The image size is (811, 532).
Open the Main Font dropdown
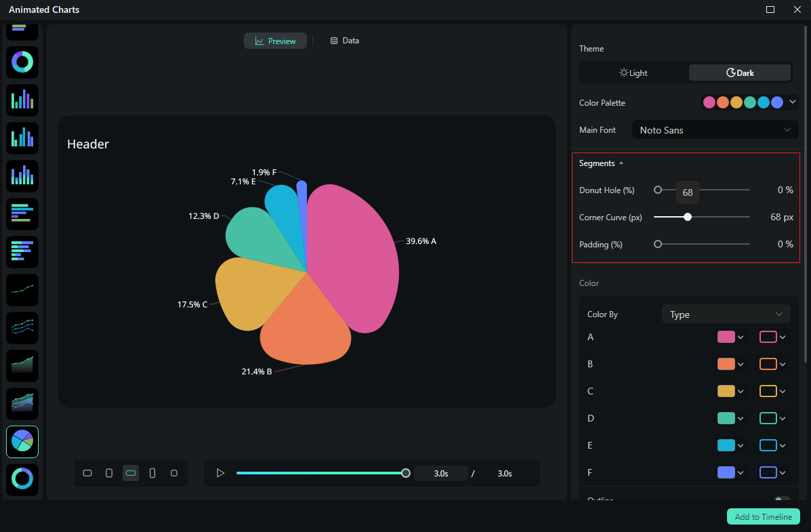pyautogui.click(x=715, y=129)
